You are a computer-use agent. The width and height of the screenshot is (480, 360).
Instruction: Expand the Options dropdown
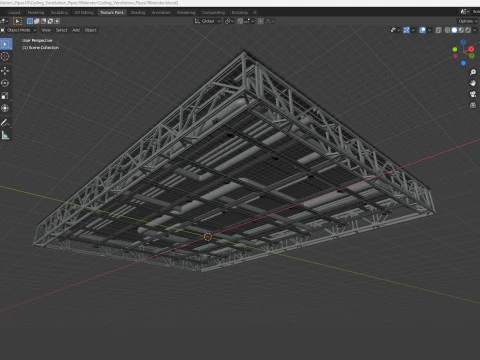click(x=467, y=21)
